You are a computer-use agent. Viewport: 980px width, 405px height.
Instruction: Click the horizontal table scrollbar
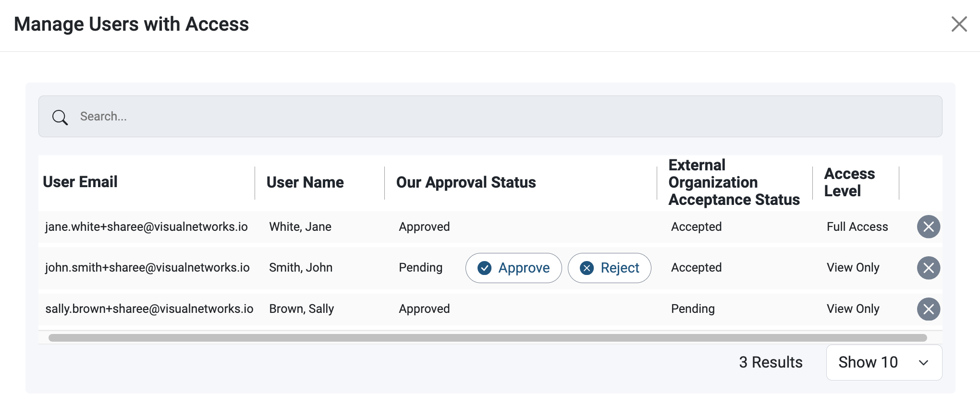tap(488, 338)
